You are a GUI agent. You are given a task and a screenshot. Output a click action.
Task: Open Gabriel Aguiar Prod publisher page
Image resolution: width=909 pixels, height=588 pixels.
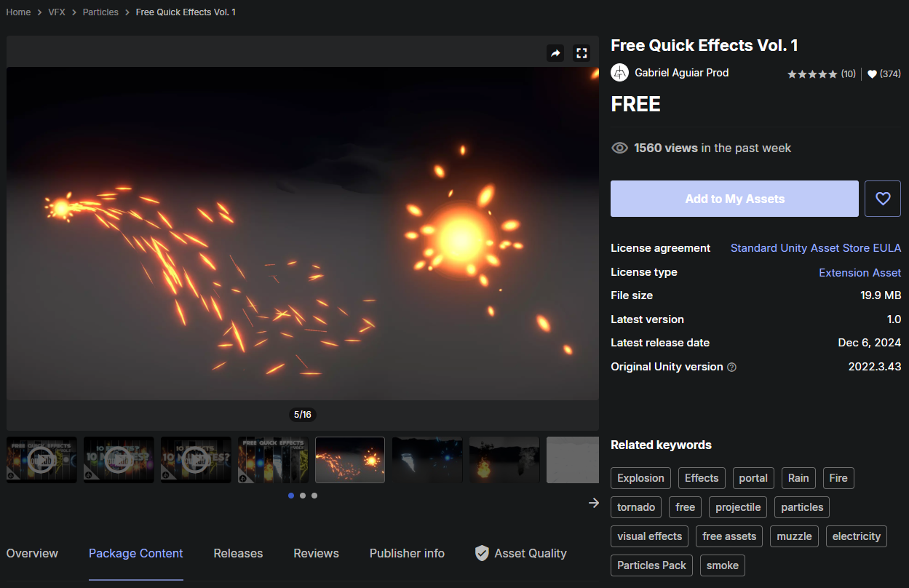(x=681, y=73)
